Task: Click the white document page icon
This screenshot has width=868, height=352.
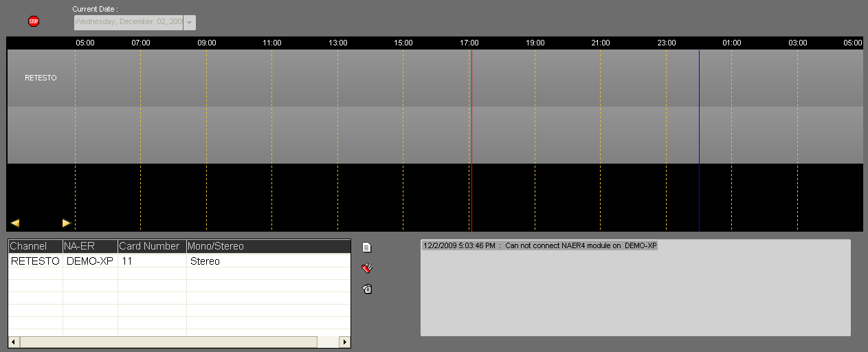Action: tap(367, 247)
